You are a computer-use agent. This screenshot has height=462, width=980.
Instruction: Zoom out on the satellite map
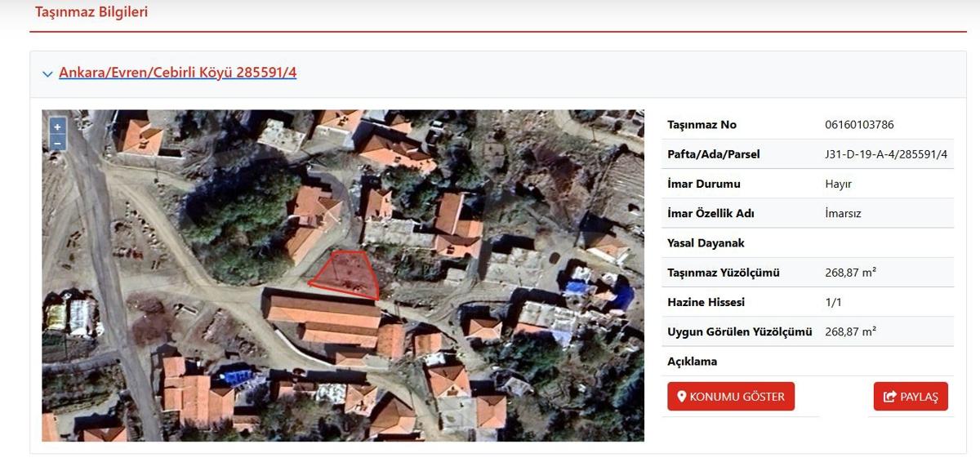tap(57, 143)
